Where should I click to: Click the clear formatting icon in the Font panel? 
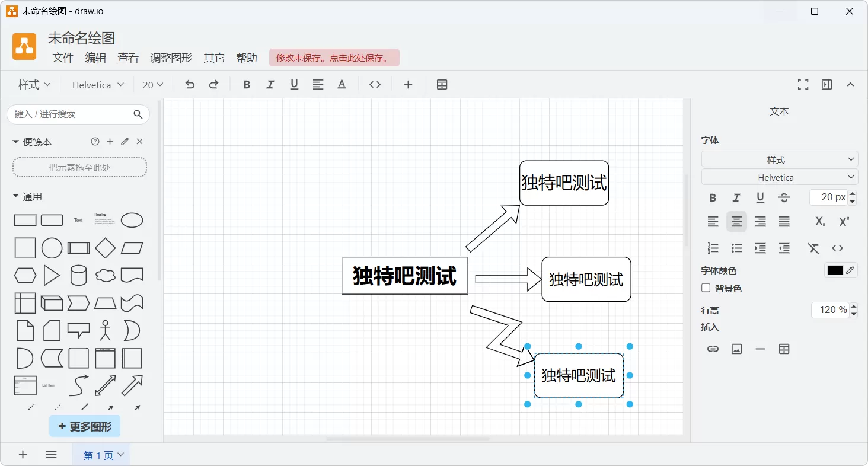(x=813, y=248)
